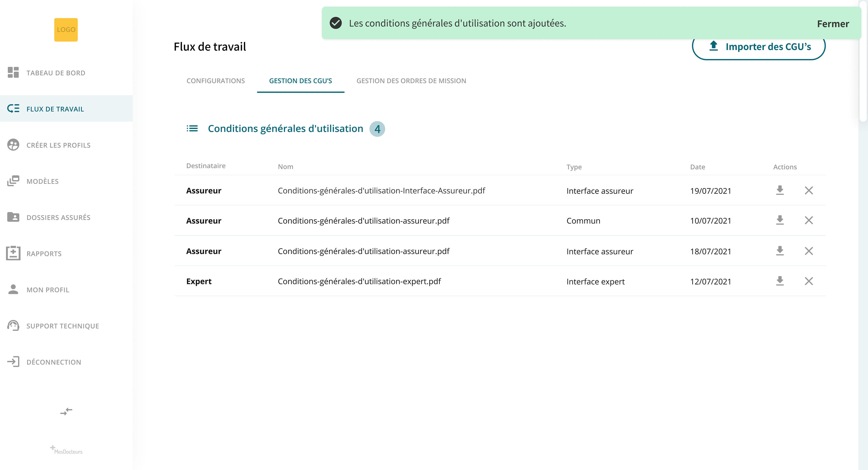Close the notification with Fermer
This screenshot has height=470, width=868.
click(833, 23)
